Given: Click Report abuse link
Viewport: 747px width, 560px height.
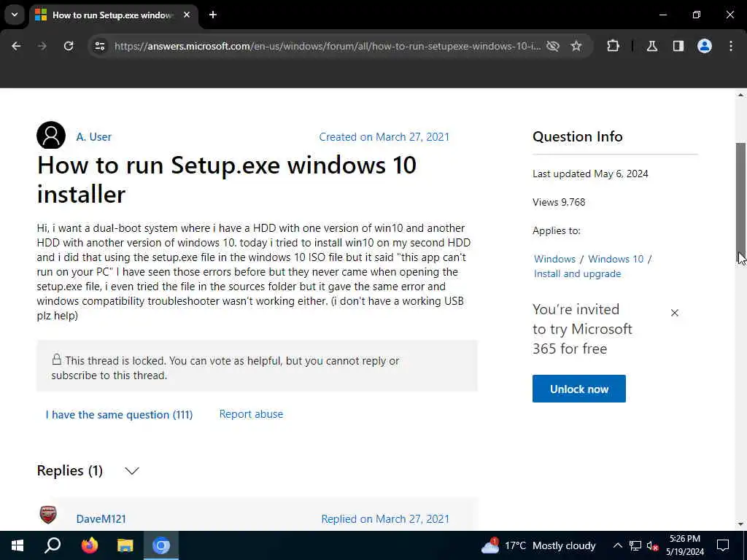Looking at the screenshot, I should click(x=251, y=414).
